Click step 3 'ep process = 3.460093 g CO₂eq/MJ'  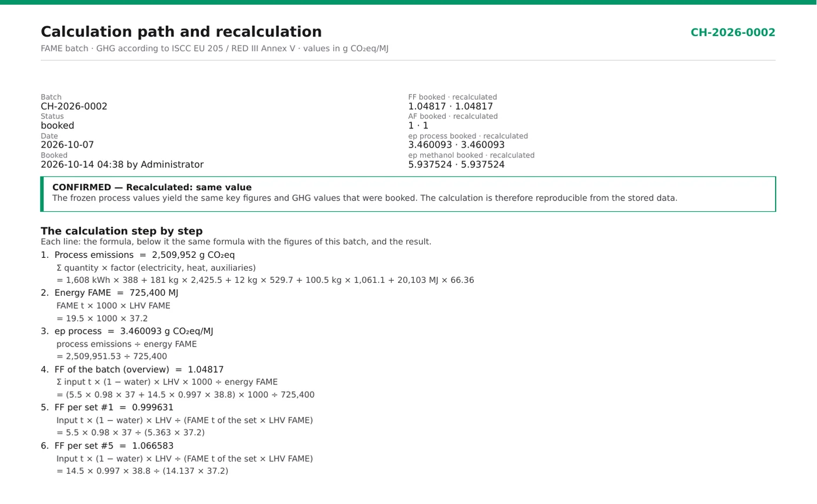127,331
